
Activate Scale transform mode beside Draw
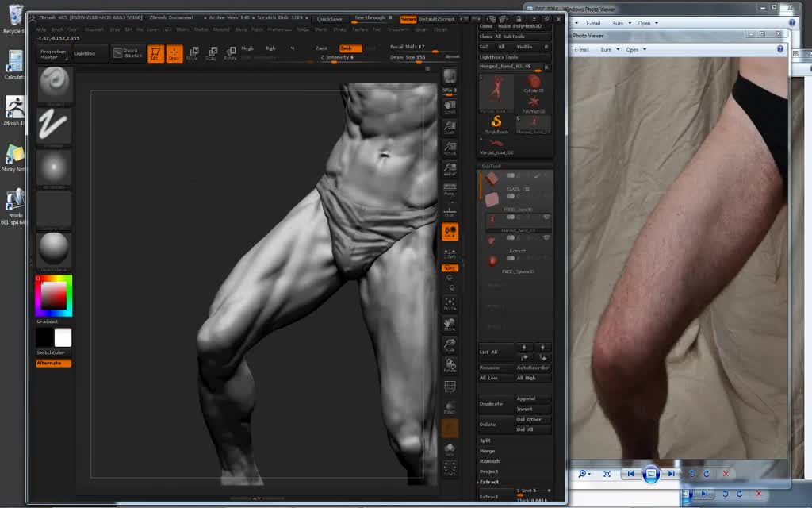tap(211, 53)
